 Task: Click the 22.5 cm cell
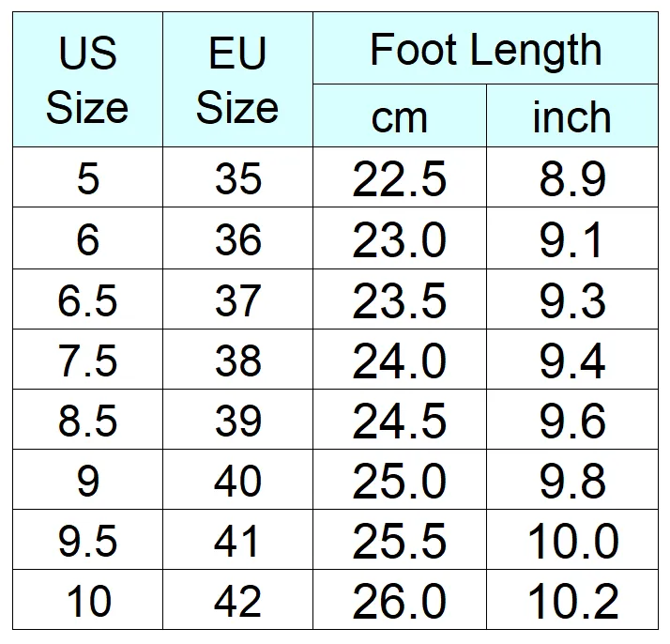pos(400,177)
